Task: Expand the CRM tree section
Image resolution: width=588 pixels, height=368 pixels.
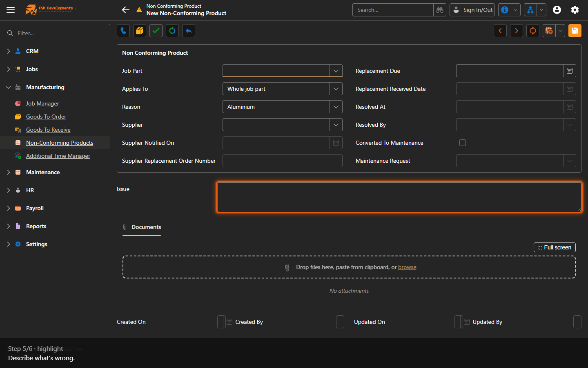Action: click(8, 51)
